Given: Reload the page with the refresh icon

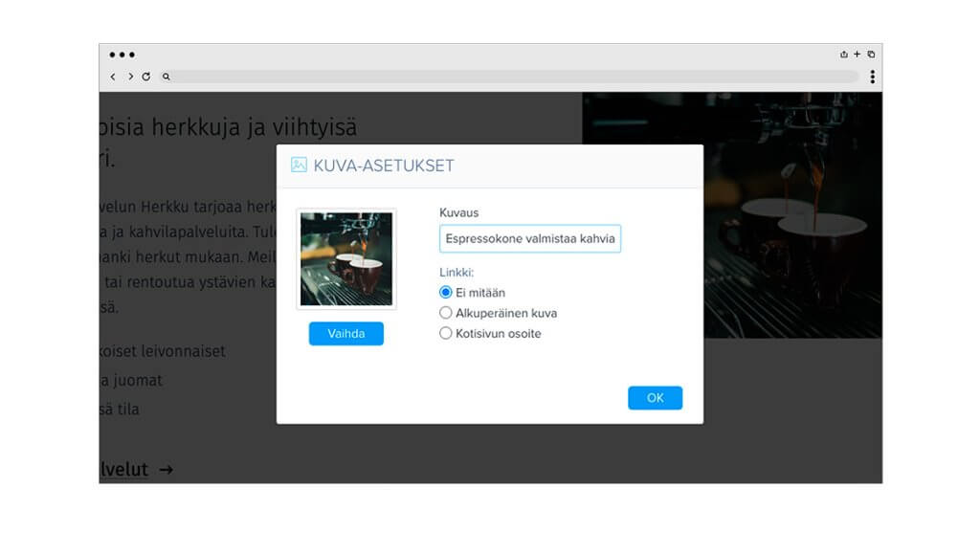Looking at the screenshot, I should point(146,77).
